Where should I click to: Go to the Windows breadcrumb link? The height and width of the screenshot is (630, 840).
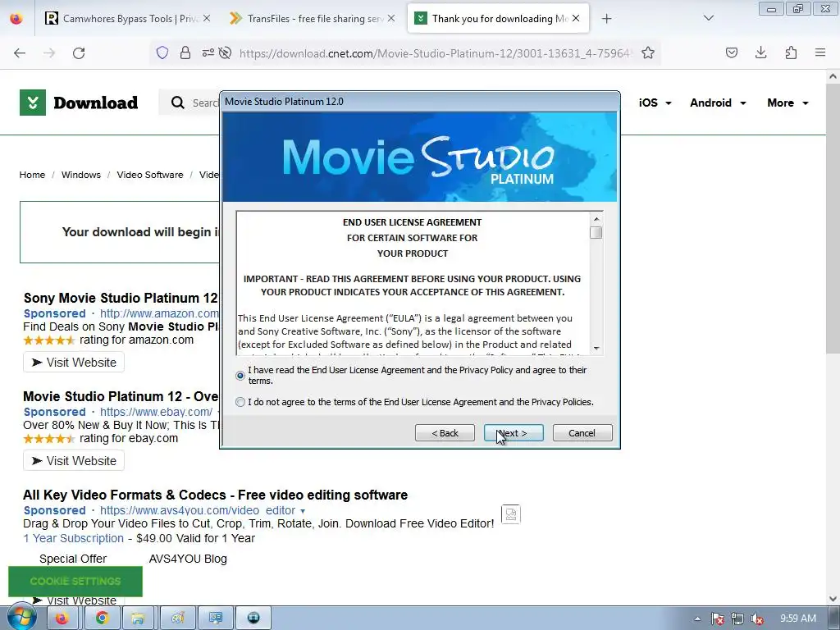[x=81, y=175]
